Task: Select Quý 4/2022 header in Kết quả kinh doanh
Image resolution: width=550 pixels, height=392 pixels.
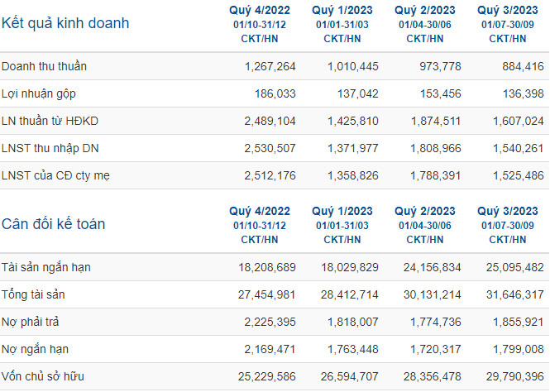Action: [x=260, y=11]
